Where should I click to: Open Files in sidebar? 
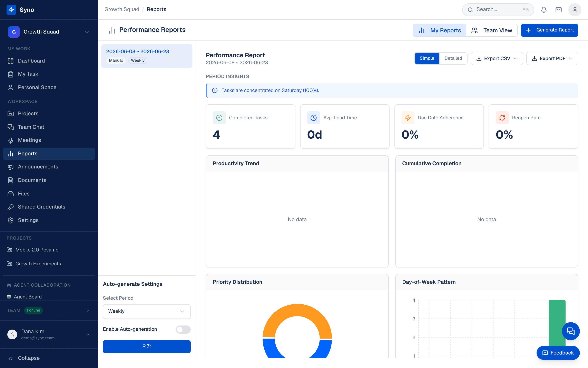pyautogui.click(x=49, y=193)
